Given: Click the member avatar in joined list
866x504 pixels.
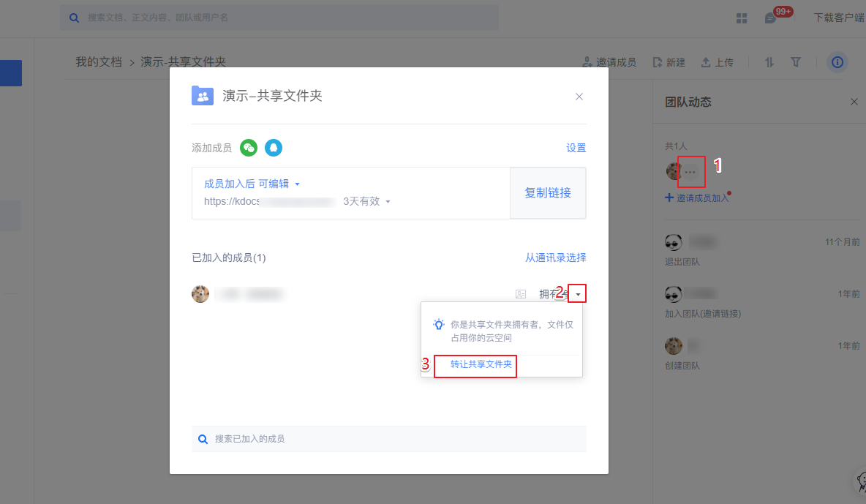Looking at the screenshot, I should 200,294.
